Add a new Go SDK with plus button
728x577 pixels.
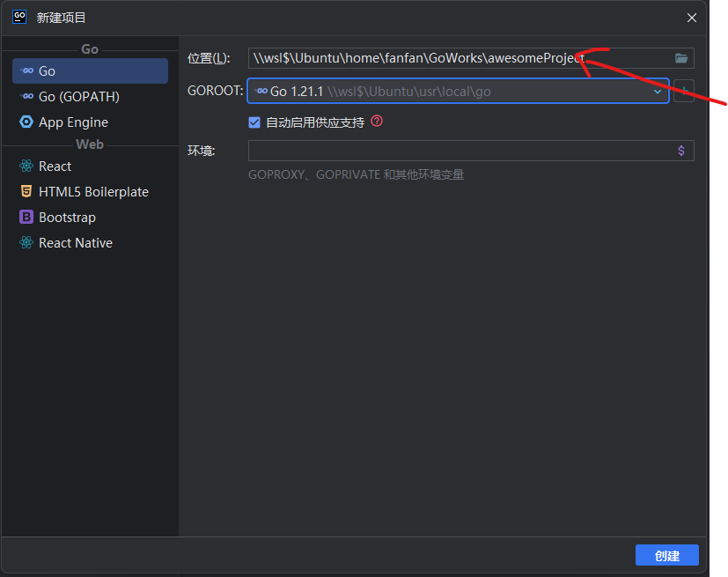(684, 92)
